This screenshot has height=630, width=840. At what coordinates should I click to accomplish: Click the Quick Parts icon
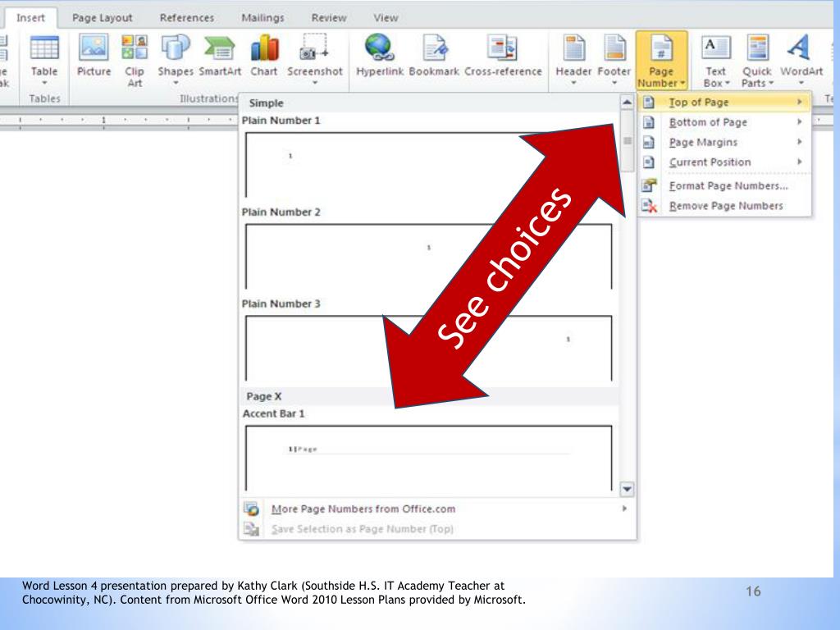tap(757, 48)
